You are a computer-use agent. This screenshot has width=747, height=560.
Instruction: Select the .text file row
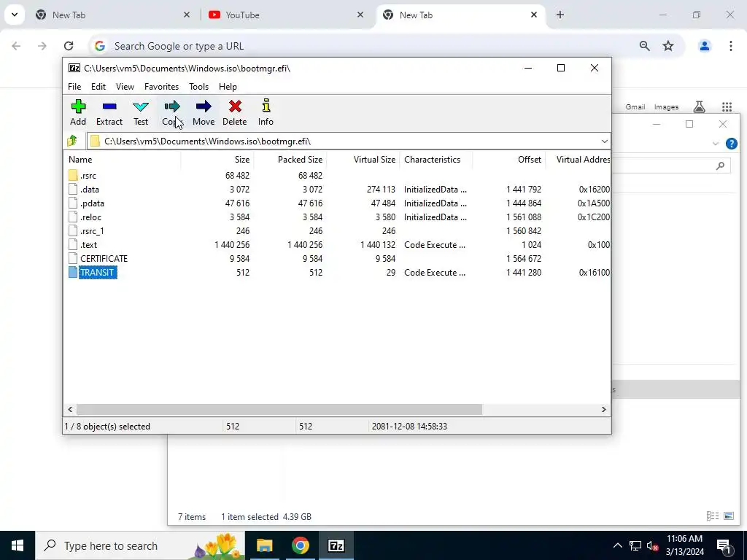(337, 244)
